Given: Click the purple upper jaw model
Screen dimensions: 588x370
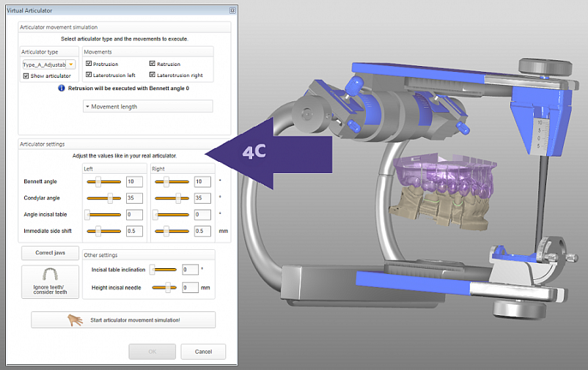Looking at the screenshot, I should pyautogui.click(x=444, y=173).
